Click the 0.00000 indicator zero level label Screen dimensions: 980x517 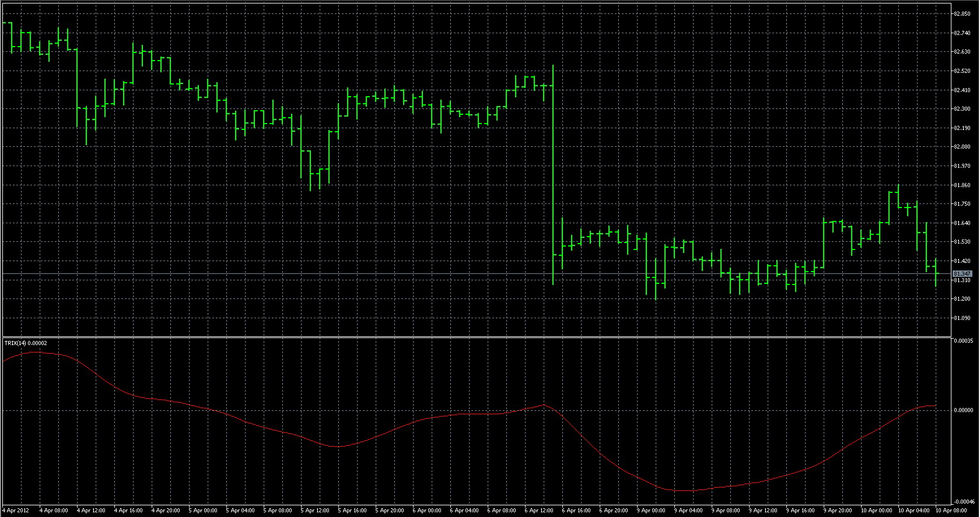[963, 410]
